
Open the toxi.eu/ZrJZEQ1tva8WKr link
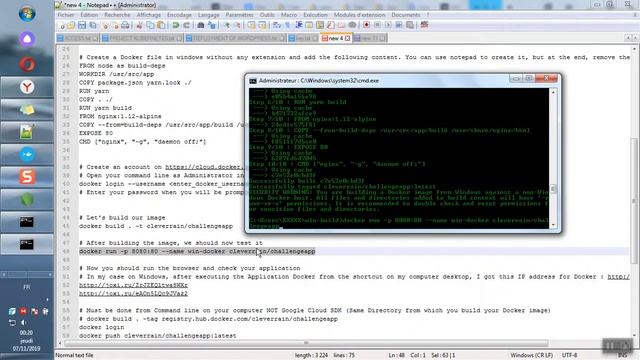click(x=133, y=285)
